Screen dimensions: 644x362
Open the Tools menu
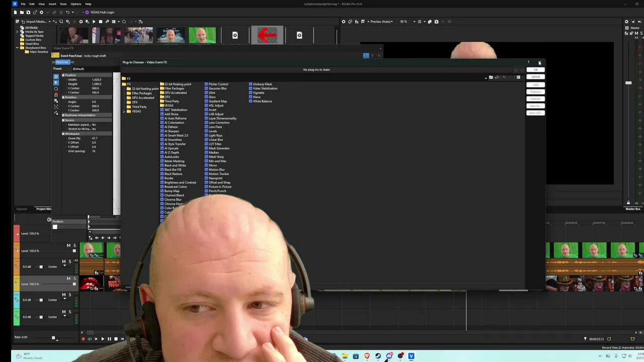click(63, 4)
